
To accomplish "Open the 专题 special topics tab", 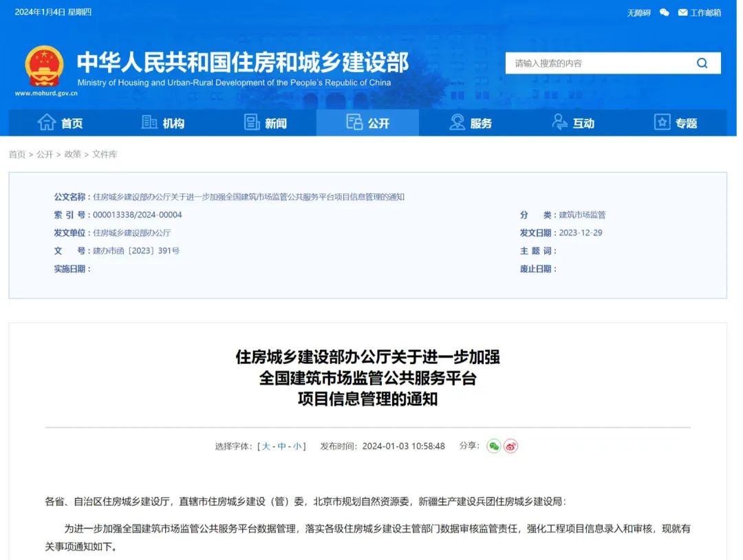I will [676, 123].
